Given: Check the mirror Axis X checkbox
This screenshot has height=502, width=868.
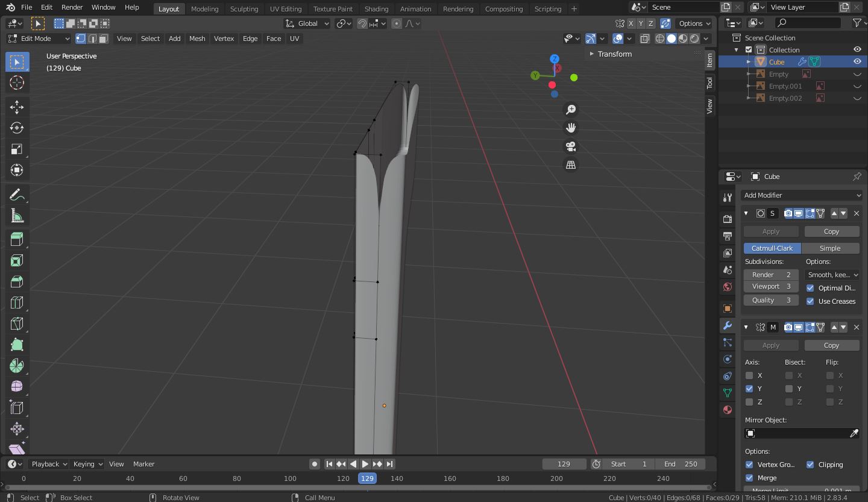Looking at the screenshot, I should (749, 375).
